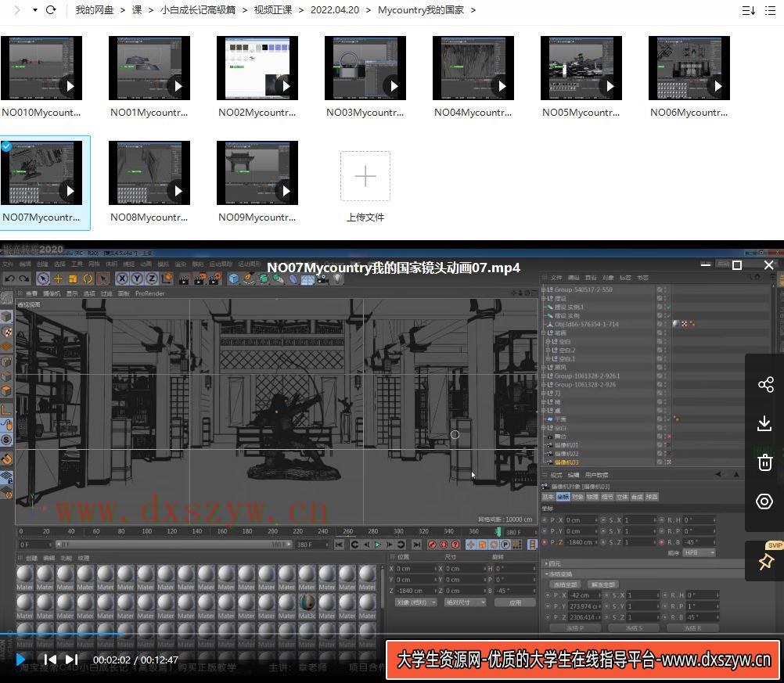Screen dimensions: 784x683
Task: Select the NO06Mycountry video thumbnail
Action: coord(689,68)
